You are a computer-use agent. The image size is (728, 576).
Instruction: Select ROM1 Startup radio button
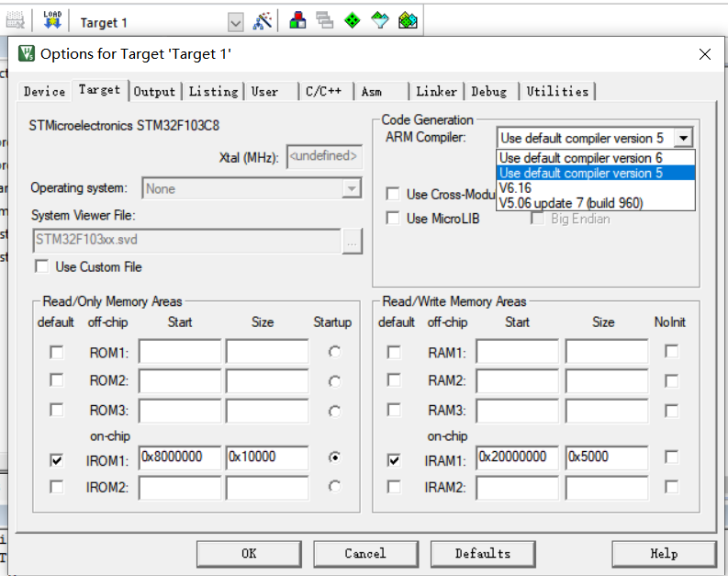[x=334, y=352]
